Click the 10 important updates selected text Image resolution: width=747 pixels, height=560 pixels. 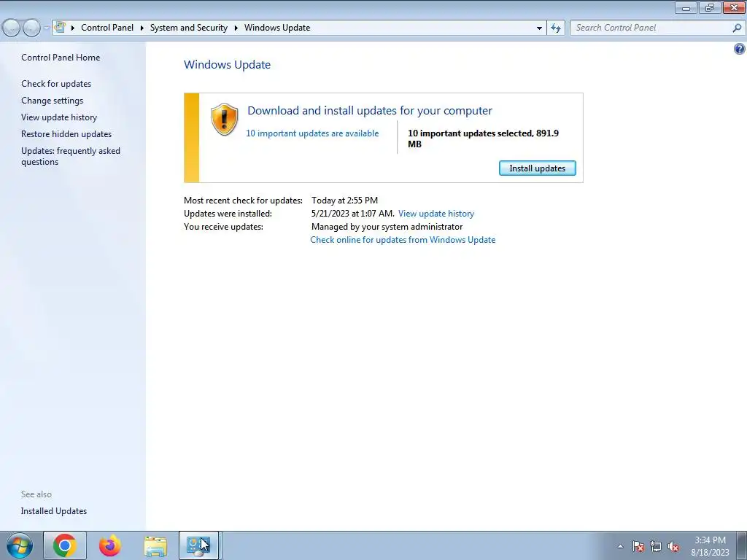pos(483,139)
